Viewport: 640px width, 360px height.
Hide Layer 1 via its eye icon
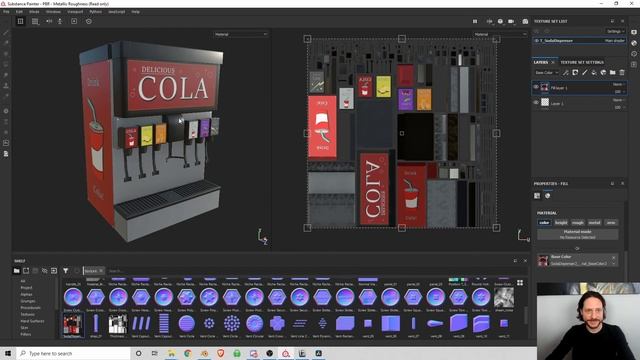point(536,102)
